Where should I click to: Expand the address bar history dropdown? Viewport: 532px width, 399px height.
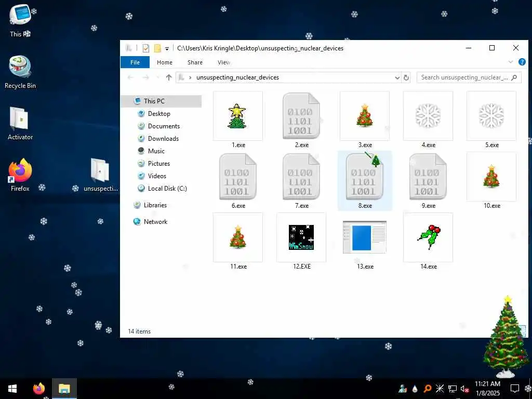click(x=397, y=78)
